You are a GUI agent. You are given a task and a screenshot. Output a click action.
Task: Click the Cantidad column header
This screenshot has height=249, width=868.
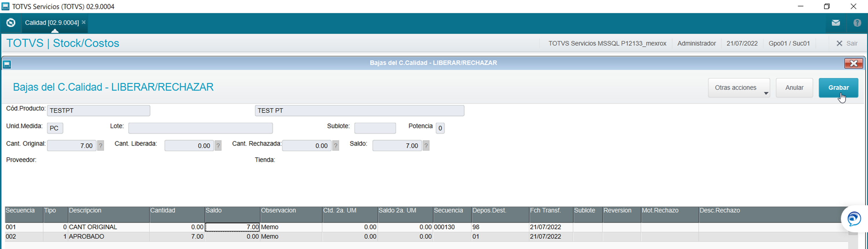[177, 214]
